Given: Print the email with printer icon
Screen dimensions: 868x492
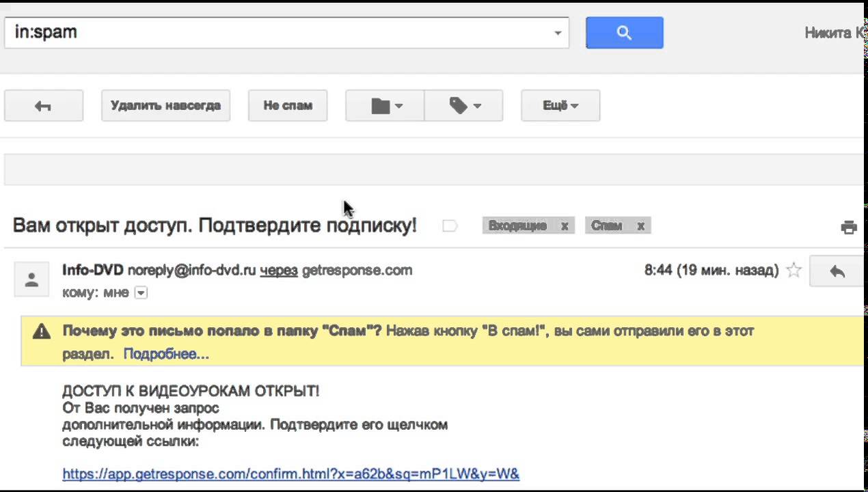Looking at the screenshot, I should point(849,228).
